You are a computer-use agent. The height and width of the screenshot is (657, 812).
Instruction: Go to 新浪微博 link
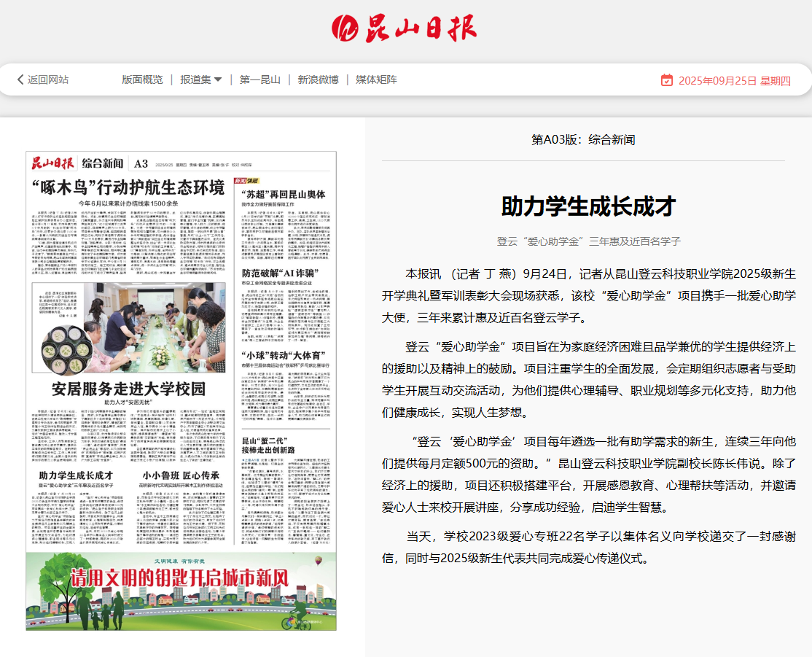pyautogui.click(x=318, y=80)
